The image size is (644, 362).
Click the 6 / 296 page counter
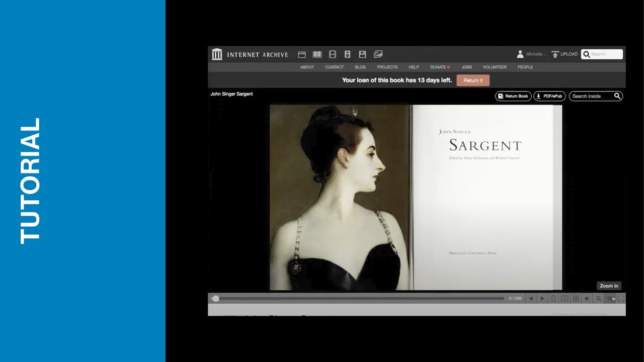click(515, 299)
